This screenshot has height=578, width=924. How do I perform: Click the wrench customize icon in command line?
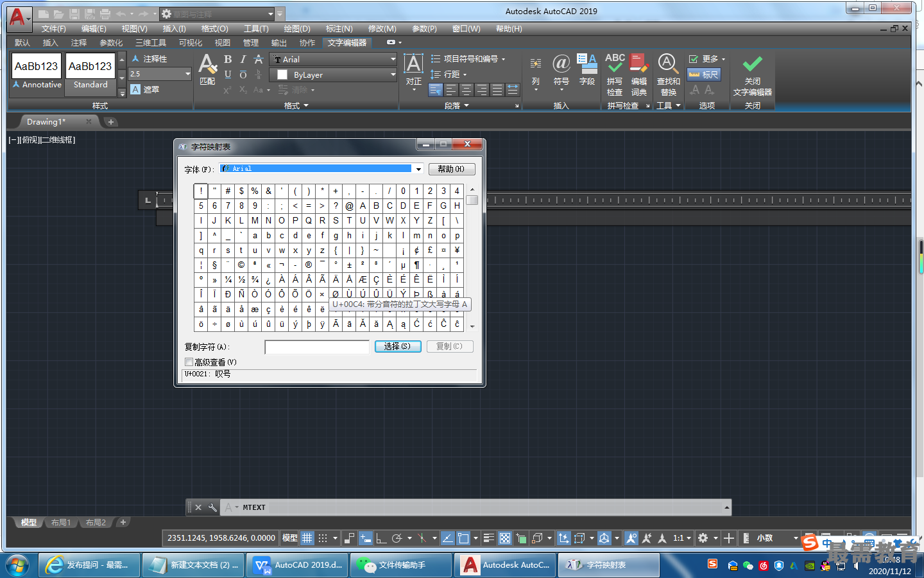pos(212,507)
